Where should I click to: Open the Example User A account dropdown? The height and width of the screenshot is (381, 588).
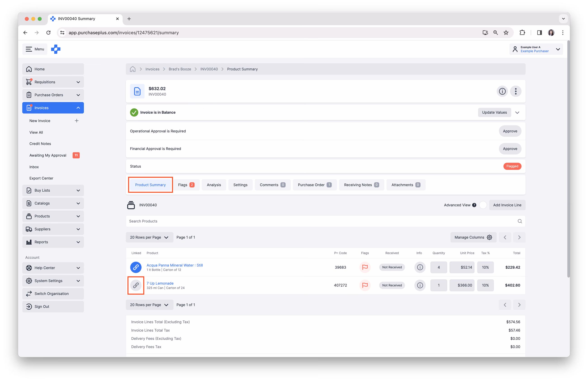[536, 49]
